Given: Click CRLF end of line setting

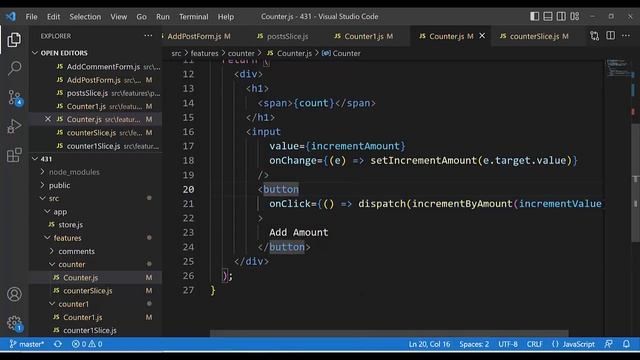Looking at the screenshot, I should point(534,344).
